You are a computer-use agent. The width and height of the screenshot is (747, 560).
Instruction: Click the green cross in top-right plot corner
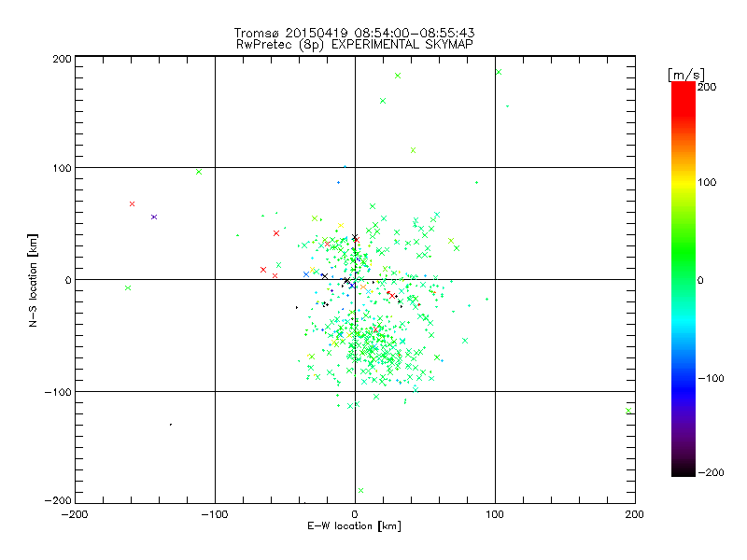pyautogui.click(x=499, y=72)
